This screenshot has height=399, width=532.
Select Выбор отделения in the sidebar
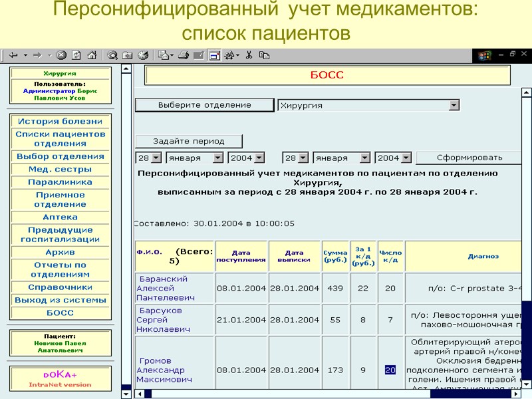coord(60,156)
